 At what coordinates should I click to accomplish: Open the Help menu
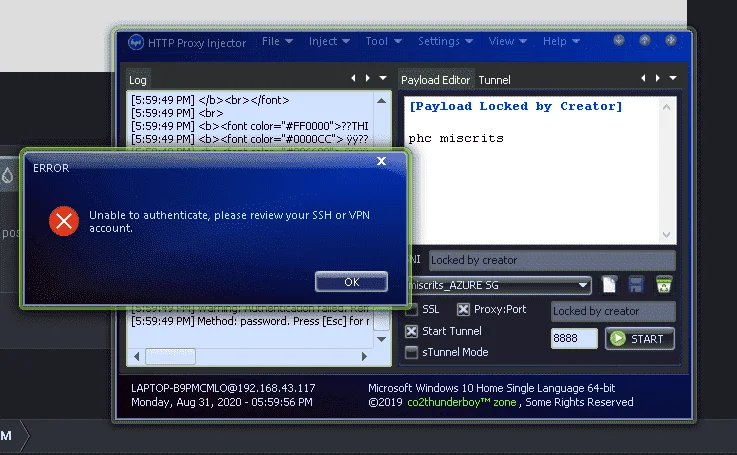(x=561, y=41)
